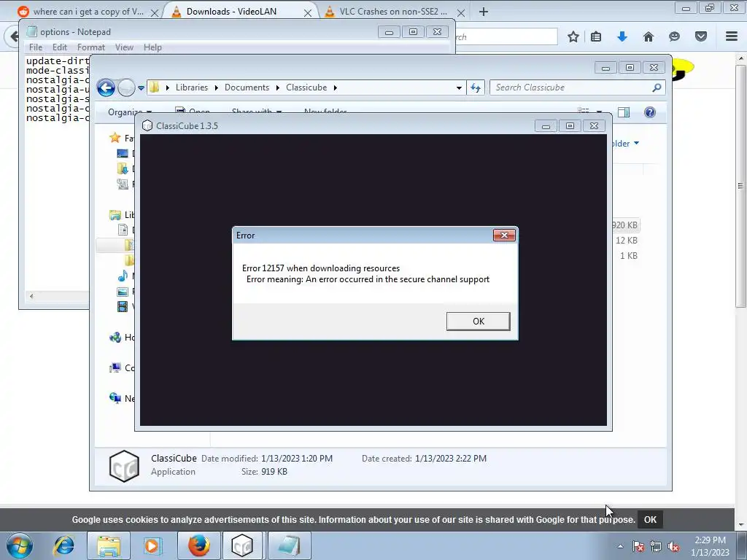Click the Firefox page vertical scrollbar
Viewport: 747px width, 560px height.
740,186
